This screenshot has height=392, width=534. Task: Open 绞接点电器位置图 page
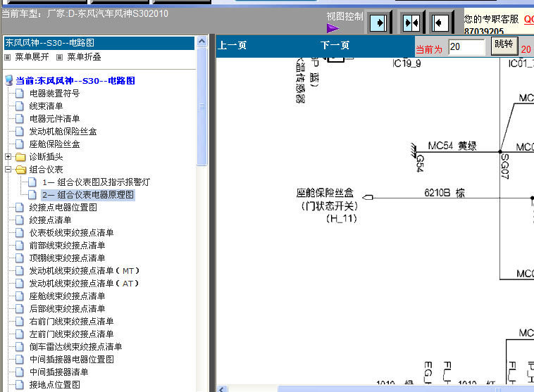[x=63, y=207]
